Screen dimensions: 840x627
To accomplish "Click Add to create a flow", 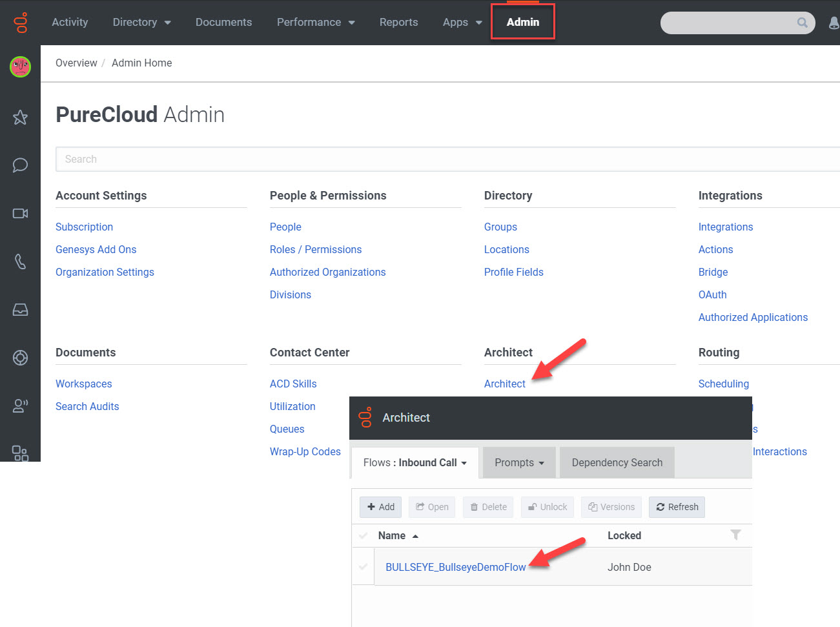I will (381, 507).
